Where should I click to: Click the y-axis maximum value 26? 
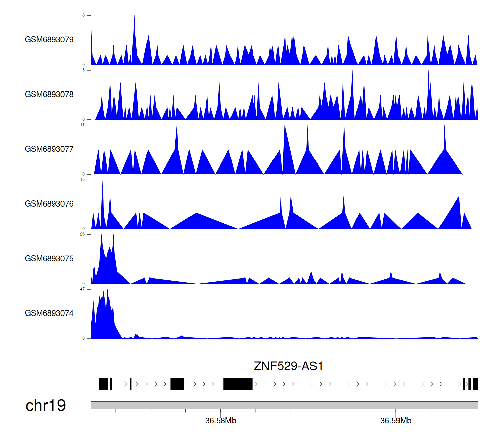[x=82, y=234]
